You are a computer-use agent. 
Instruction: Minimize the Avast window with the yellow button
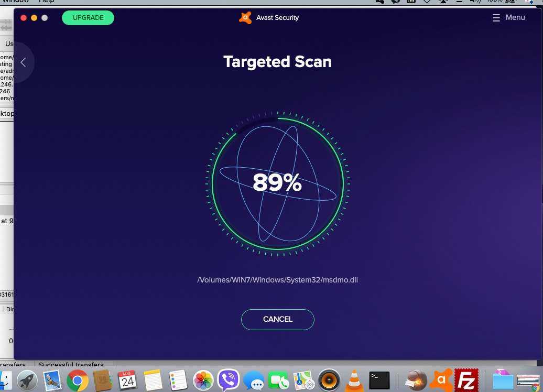(x=34, y=18)
